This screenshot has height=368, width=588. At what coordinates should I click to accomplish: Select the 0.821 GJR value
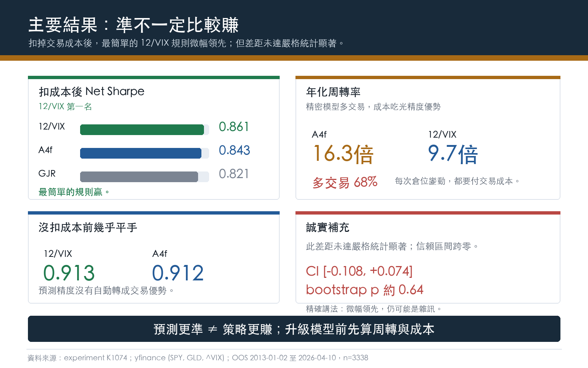[234, 174]
